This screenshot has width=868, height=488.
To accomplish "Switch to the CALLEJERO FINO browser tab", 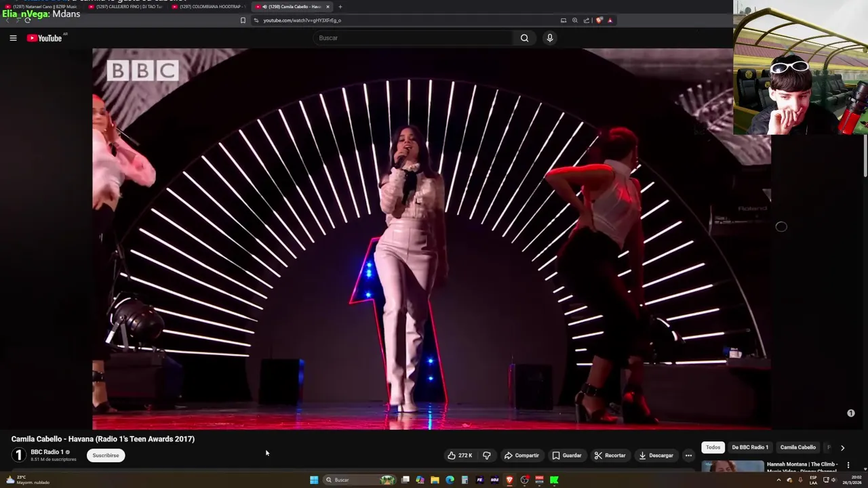I will click(126, 7).
